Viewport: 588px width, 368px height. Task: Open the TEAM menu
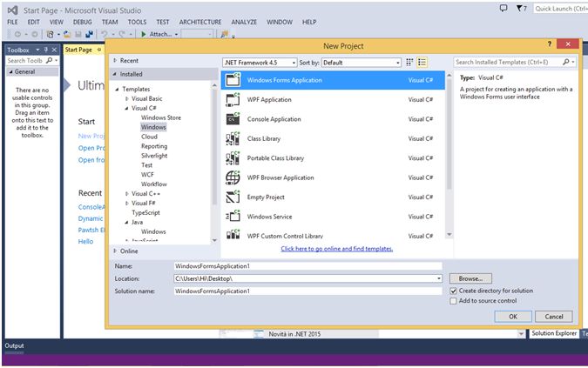(x=110, y=22)
